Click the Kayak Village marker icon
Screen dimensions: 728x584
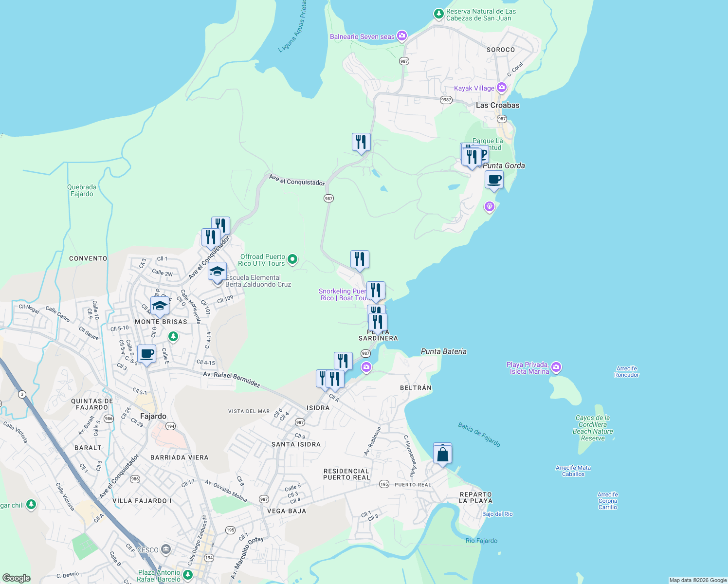coord(502,88)
